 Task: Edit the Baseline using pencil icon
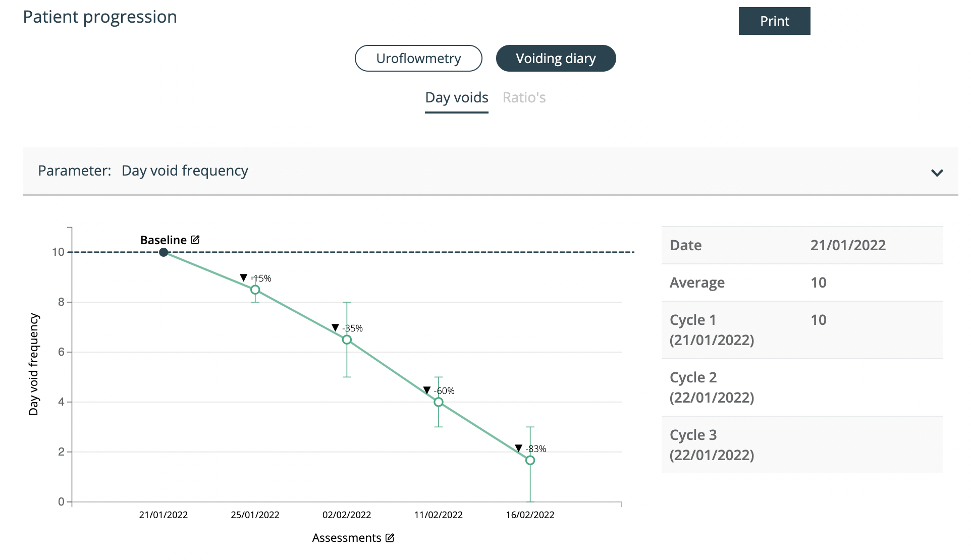click(195, 240)
